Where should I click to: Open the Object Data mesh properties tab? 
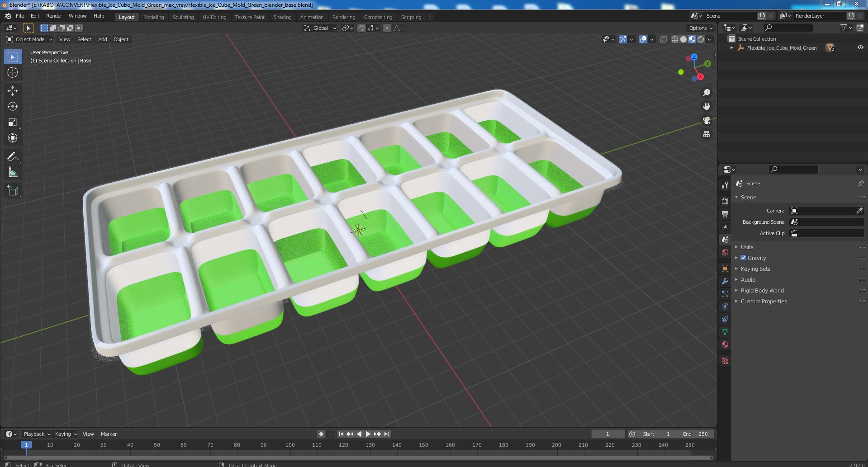tap(725, 332)
